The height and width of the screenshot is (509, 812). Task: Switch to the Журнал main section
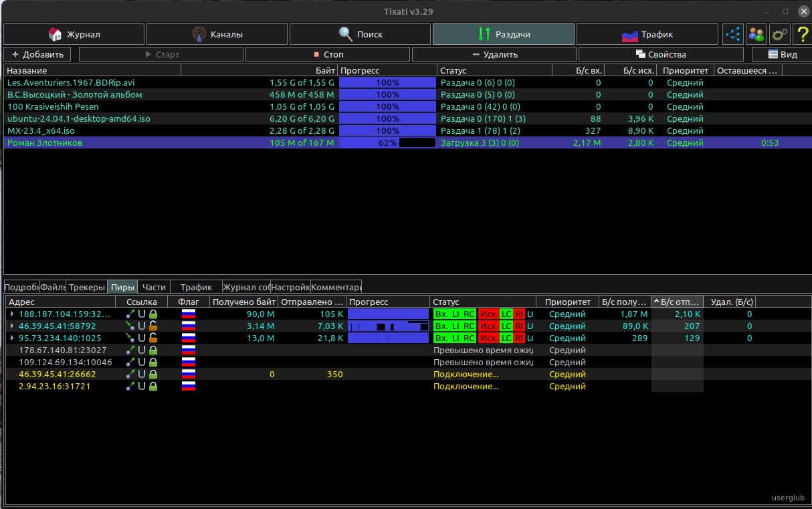tap(74, 34)
